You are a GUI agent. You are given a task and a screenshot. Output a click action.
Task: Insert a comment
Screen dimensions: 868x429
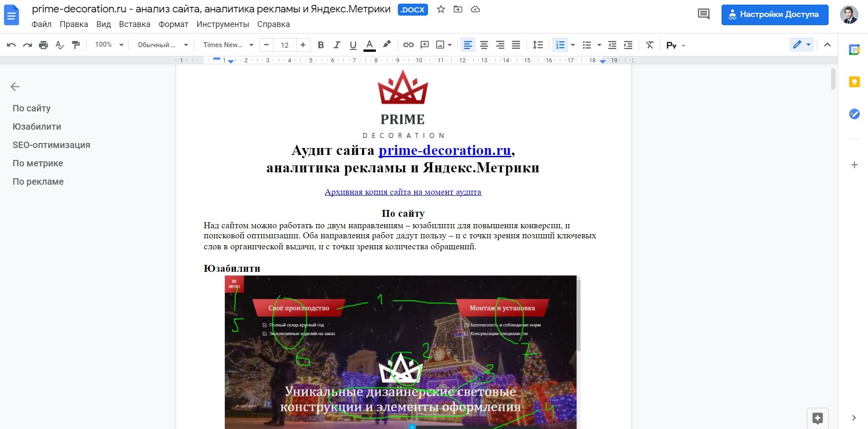pos(424,45)
